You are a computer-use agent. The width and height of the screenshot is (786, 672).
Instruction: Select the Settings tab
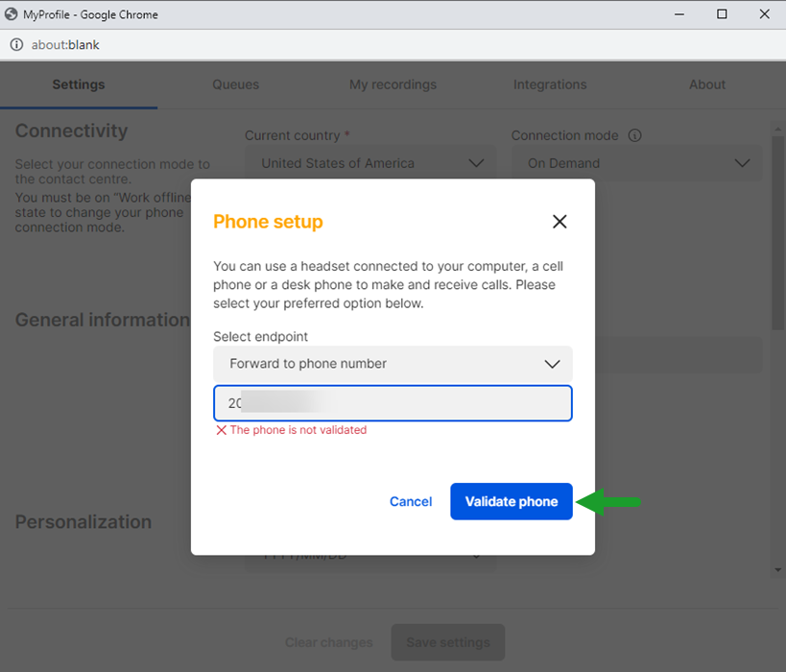point(79,84)
